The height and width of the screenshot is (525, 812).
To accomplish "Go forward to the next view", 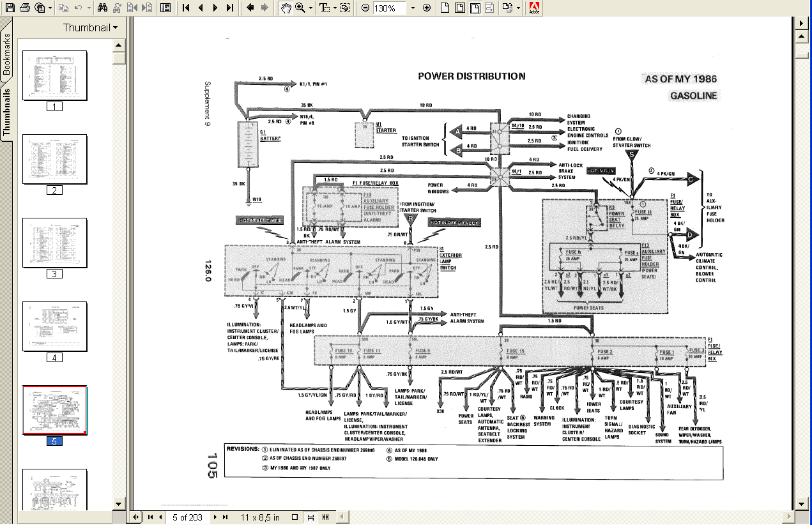I will point(264,8).
